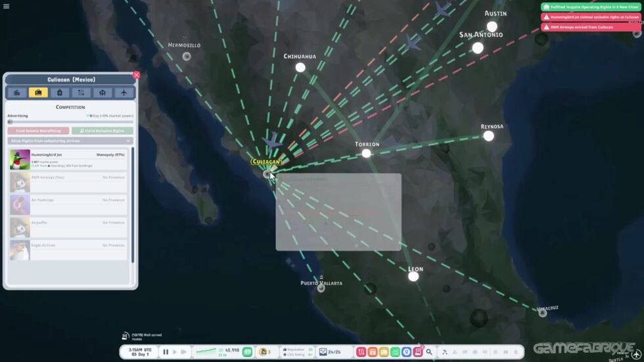Click the Eagle Airlines logo thumbnail
This screenshot has height=362, width=644.
[x=20, y=250]
